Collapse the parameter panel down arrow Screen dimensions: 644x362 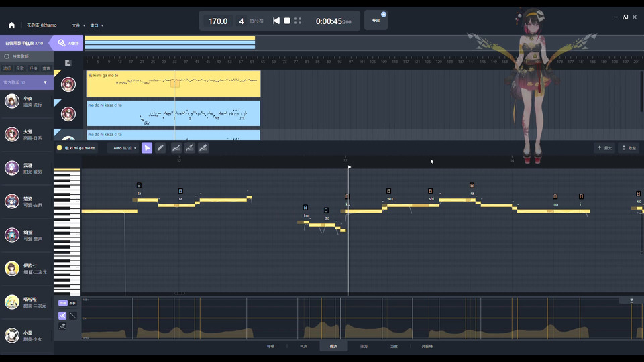pyautogui.click(x=632, y=301)
